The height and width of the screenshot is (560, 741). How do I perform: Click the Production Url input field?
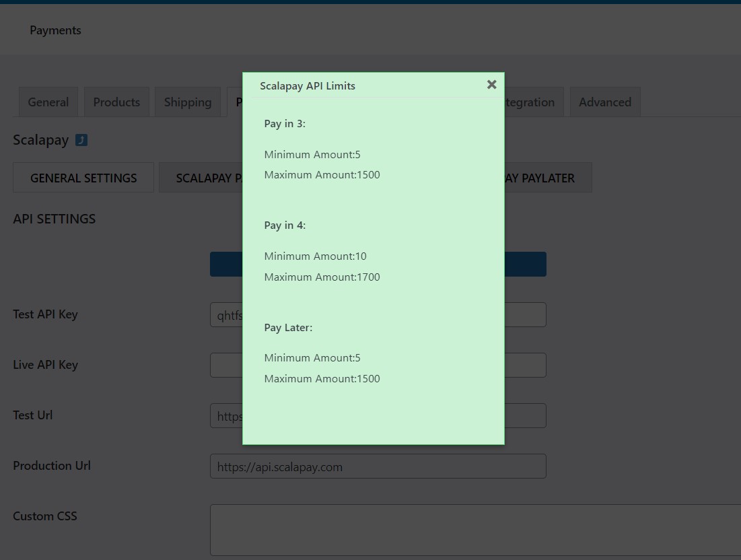[378, 466]
